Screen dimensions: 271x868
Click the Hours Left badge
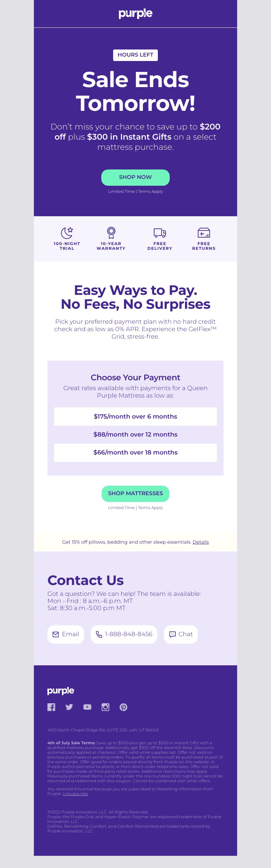[135, 55]
